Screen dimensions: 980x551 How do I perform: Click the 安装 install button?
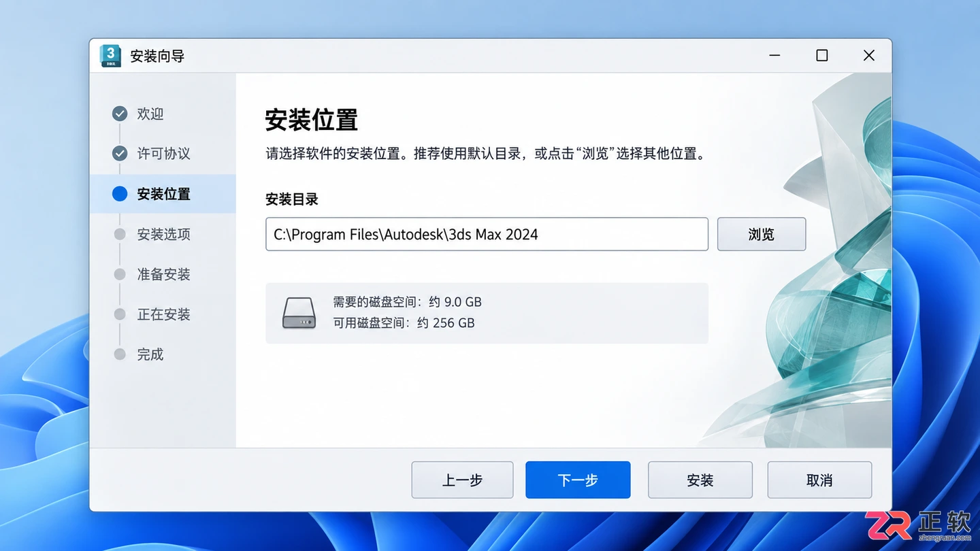[700, 480]
